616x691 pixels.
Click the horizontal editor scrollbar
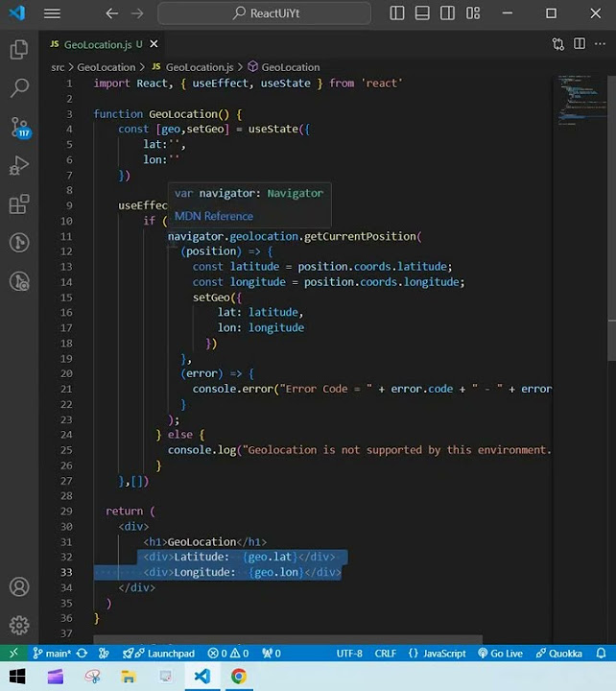click(x=288, y=638)
